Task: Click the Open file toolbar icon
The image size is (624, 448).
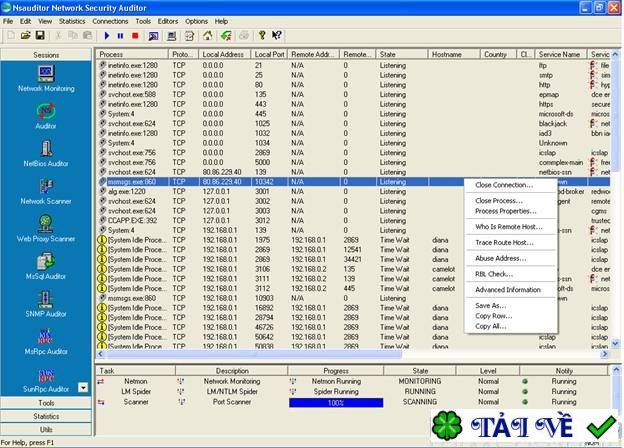Action: 23,35
